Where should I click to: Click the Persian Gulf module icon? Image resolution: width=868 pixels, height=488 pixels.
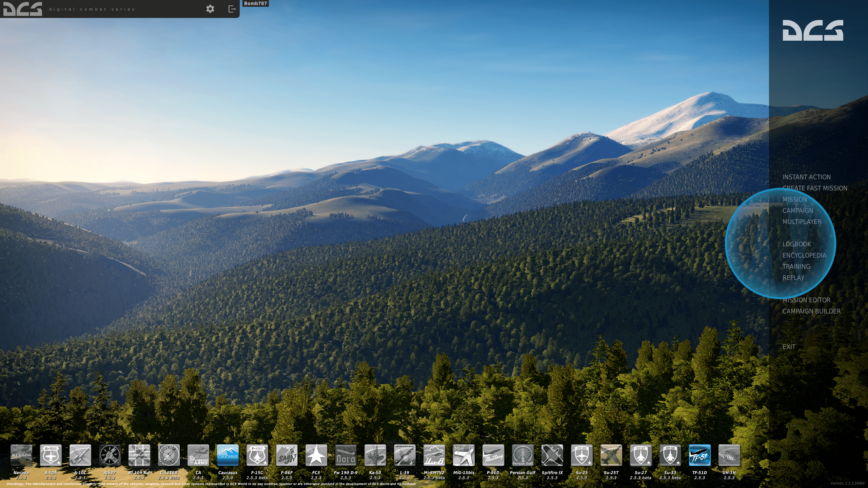[522, 455]
